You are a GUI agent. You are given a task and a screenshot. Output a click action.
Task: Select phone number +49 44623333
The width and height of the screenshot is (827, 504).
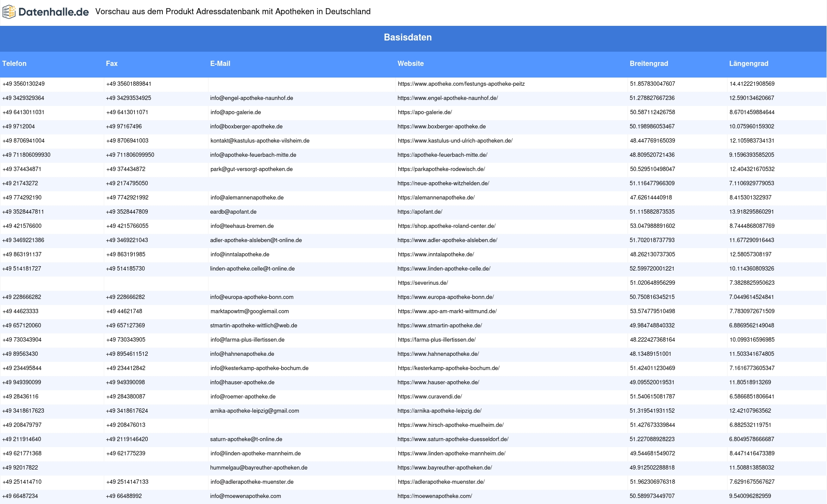[20, 311]
